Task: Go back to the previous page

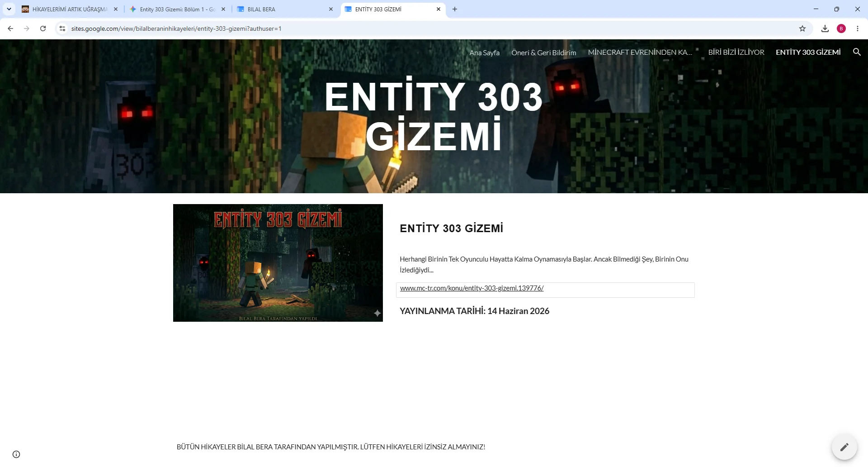Action: [x=10, y=29]
